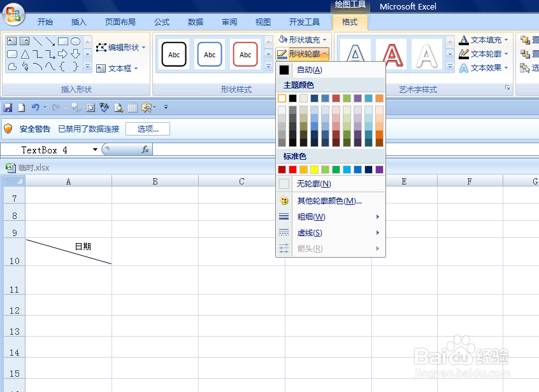Screen dimensions: 539x392
Task: Expand the shape styles gallery
Action: [268, 67]
